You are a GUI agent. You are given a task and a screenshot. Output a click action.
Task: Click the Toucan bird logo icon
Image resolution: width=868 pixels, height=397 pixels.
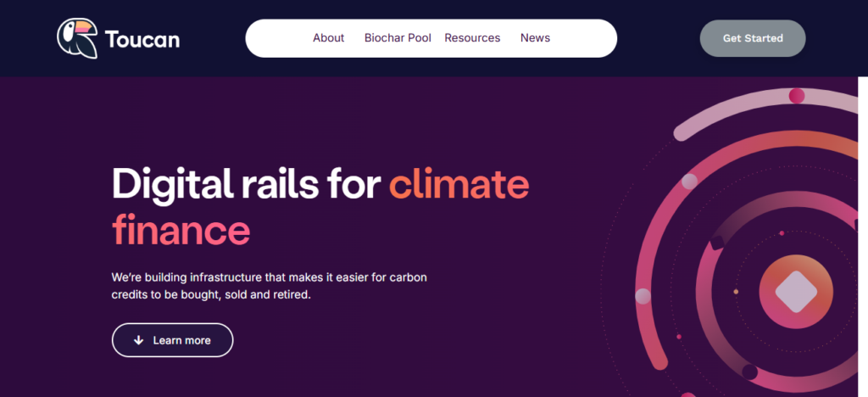(76, 38)
